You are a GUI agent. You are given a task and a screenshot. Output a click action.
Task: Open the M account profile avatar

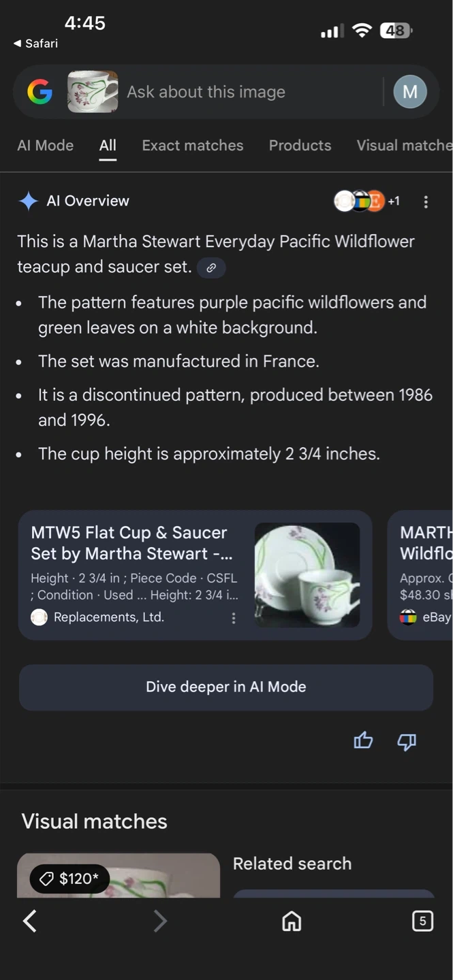point(410,92)
